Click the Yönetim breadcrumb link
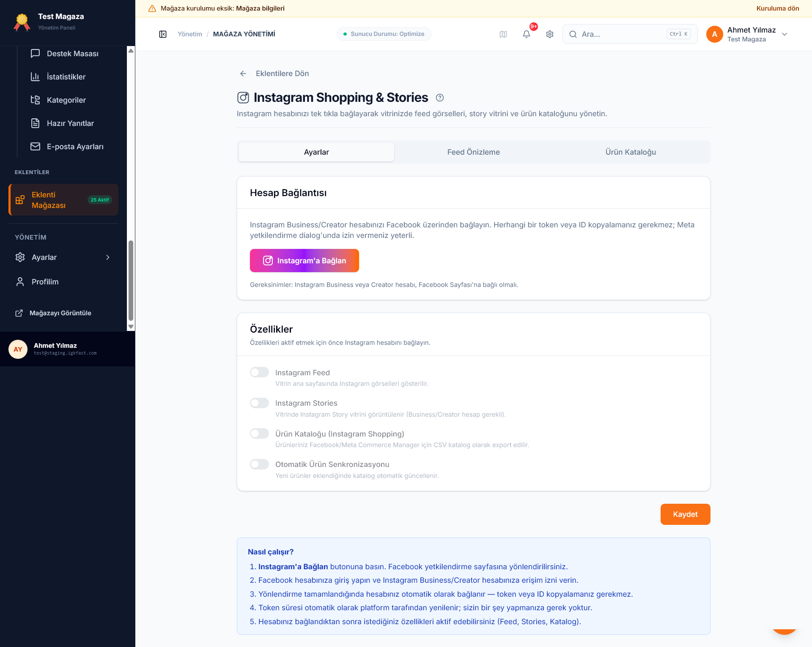This screenshot has width=812, height=647. 190,34
